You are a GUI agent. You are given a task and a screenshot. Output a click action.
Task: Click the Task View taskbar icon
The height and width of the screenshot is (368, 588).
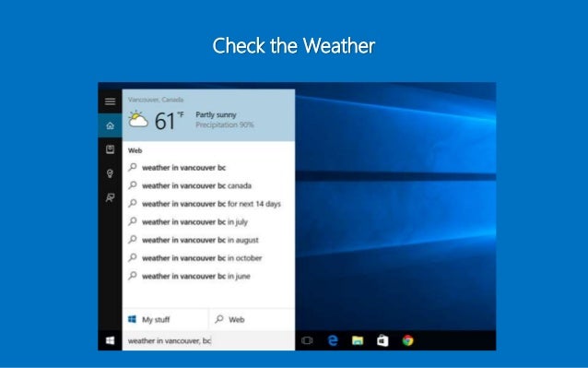click(307, 340)
